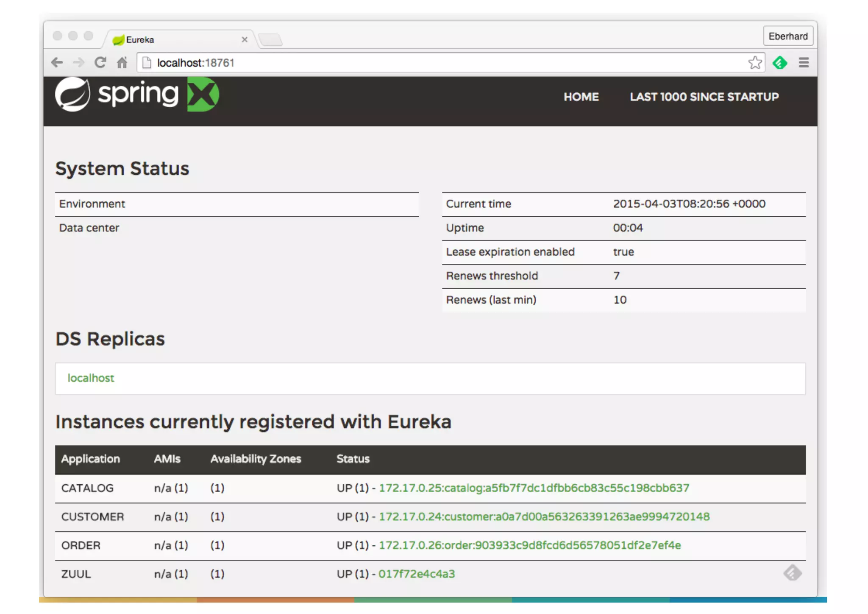Click the System Status heading
This screenshot has height=614, width=868.
pos(122,169)
